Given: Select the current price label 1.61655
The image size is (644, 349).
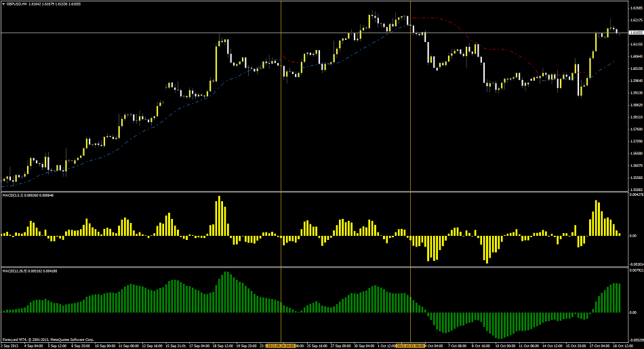Looking at the screenshot, I should point(635,33).
